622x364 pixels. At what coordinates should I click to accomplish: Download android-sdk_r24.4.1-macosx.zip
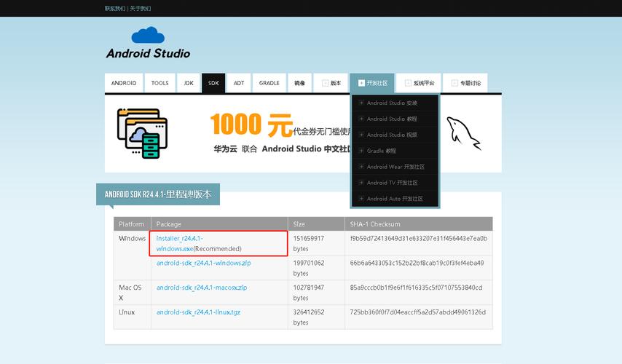click(202, 288)
